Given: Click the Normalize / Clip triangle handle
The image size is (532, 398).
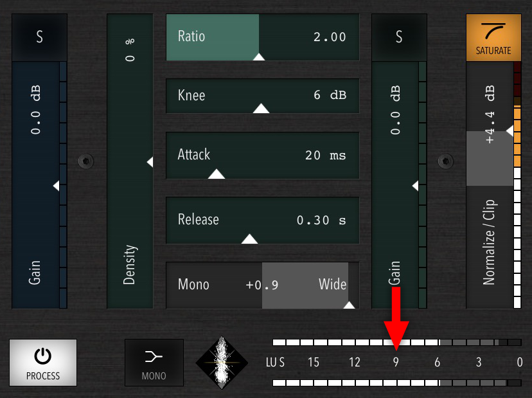Looking at the screenshot, I should [x=510, y=131].
